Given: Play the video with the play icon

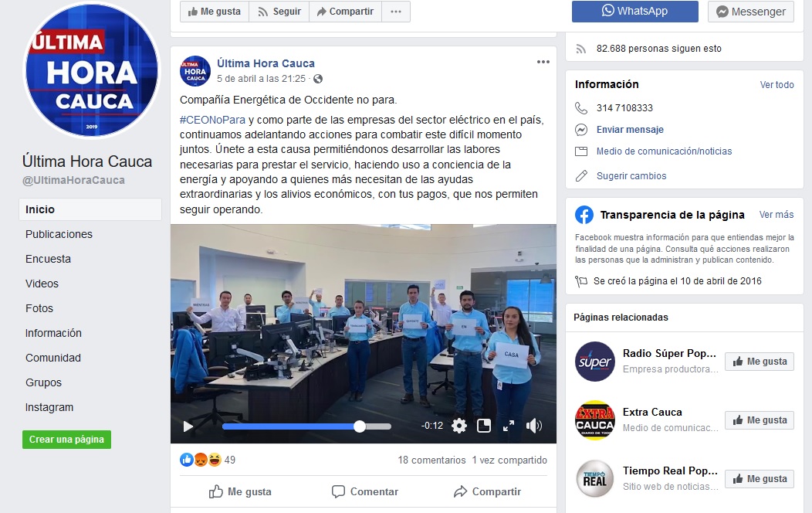Looking at the screenshot, I should (x=188, y=426).
